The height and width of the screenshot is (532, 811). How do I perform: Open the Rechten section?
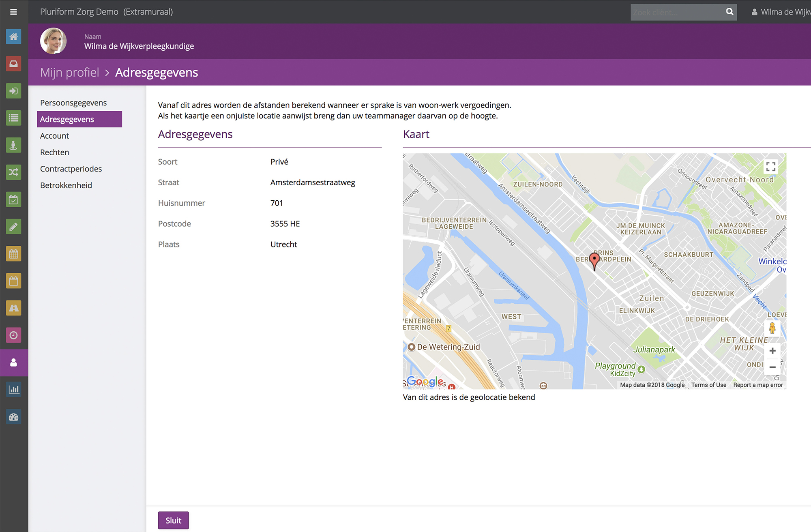[x=54, y=152]
